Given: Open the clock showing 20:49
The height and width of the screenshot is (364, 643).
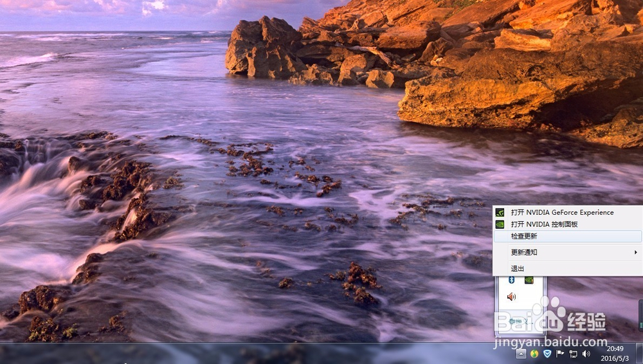Looking at the screenshot, I should coord(615,353).
